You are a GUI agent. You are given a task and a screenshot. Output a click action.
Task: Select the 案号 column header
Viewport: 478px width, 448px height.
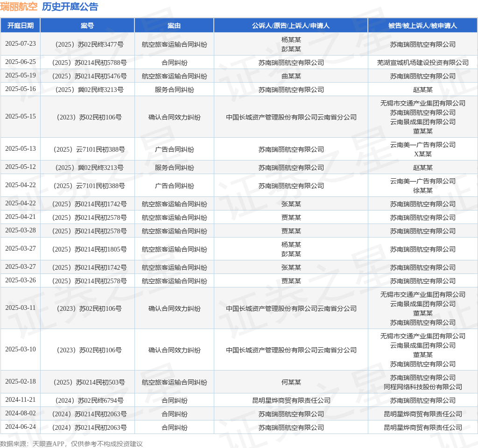click(87, 26)
